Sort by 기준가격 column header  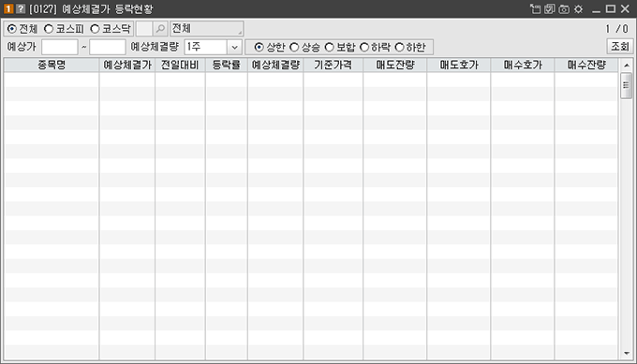pos(333,65)
